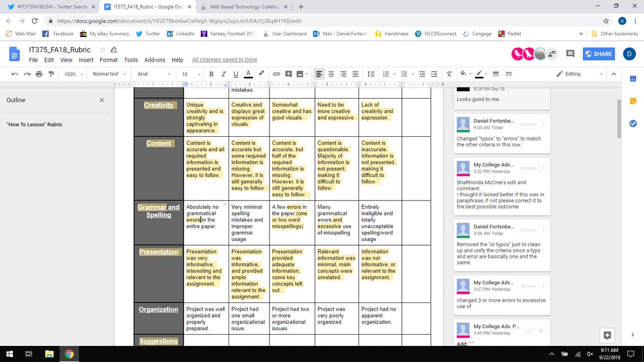The image size is (644, 362).
Task: Open Tasks side panel icon
Action: tap(633, 123)
